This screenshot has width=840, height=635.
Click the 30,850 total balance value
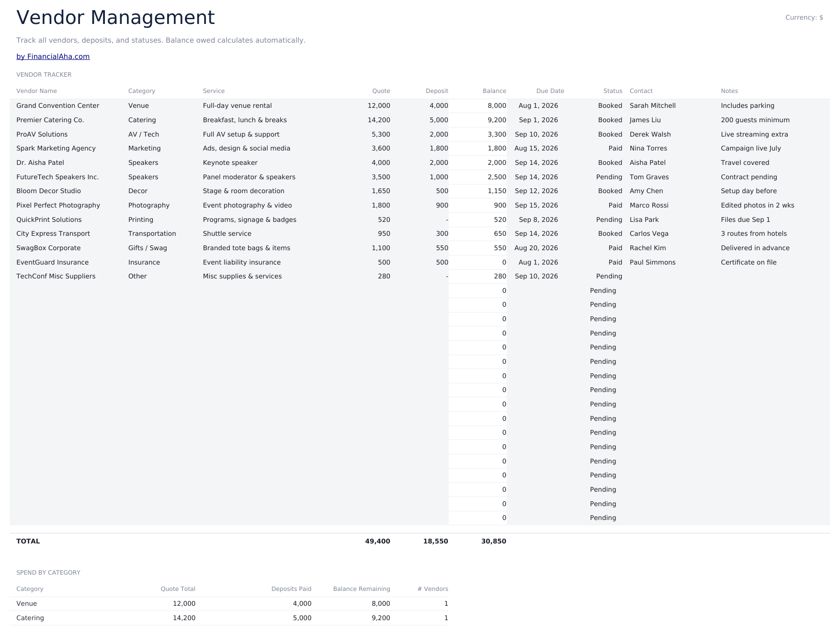click(494, 542)
